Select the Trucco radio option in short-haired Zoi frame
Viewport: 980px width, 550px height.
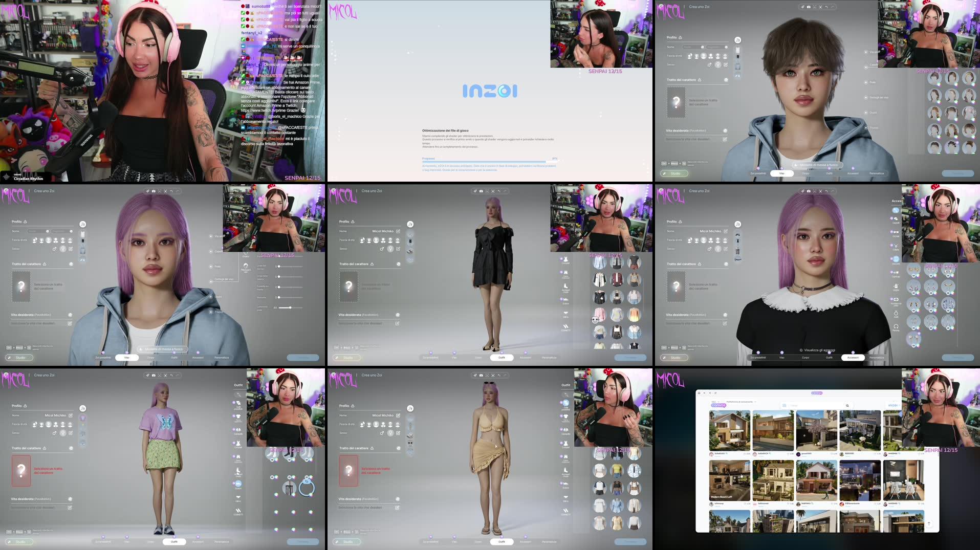click(866, 128)
